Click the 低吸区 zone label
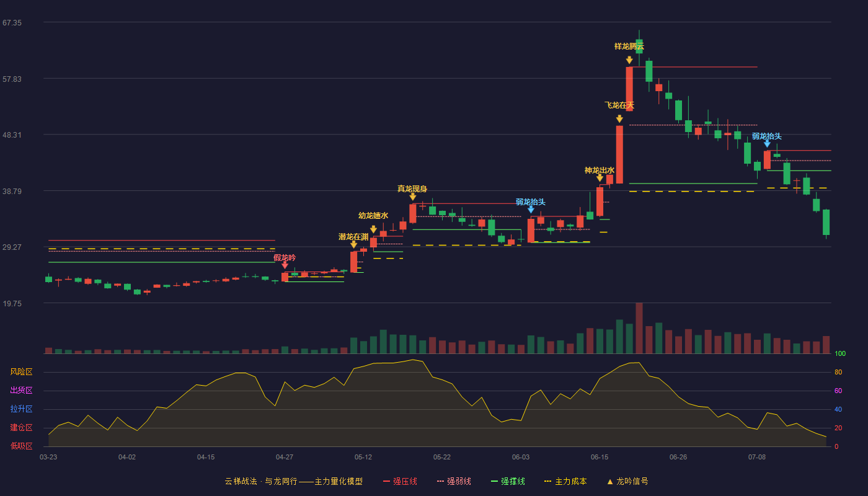868x496 pixels. pos(21,446)
